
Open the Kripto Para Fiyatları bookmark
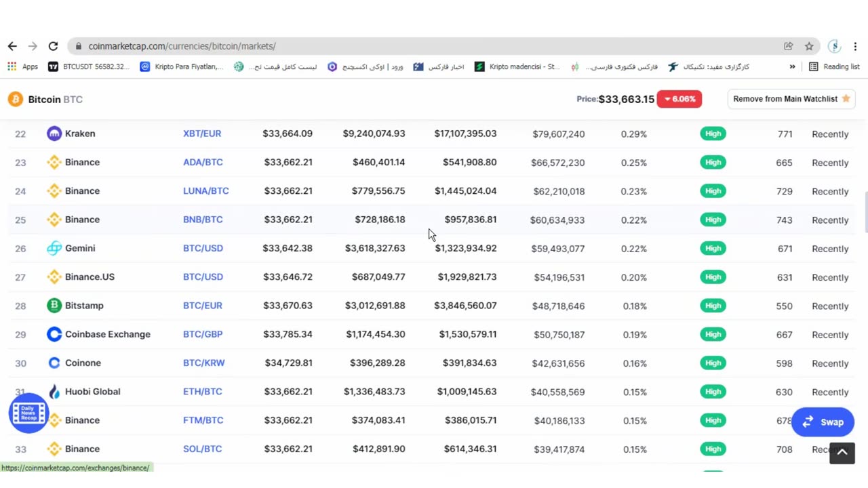pos(181,66)
